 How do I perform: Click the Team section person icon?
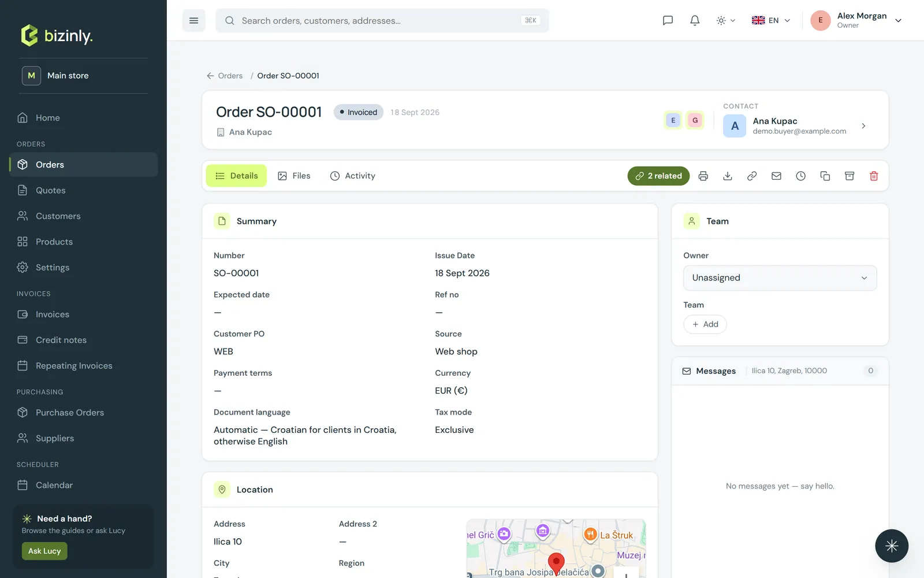click(692, 221)
